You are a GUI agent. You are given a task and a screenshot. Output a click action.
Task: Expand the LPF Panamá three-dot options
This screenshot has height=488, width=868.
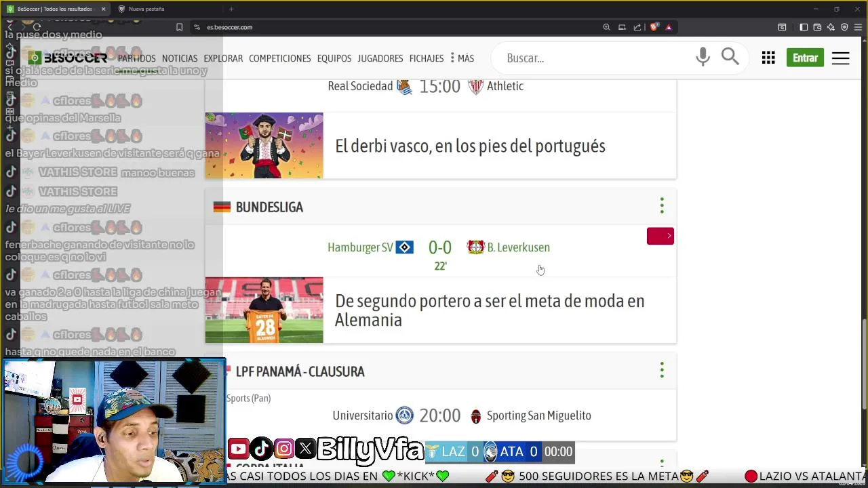pos(662,369)
